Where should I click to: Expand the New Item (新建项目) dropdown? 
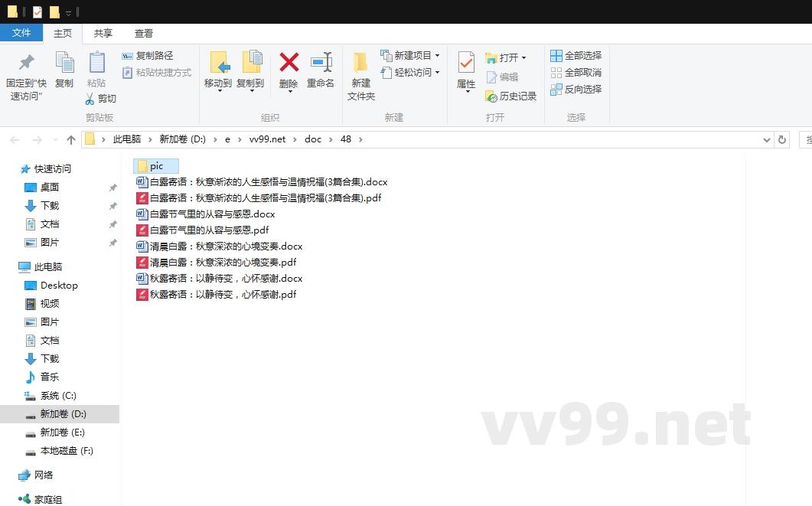409,55
